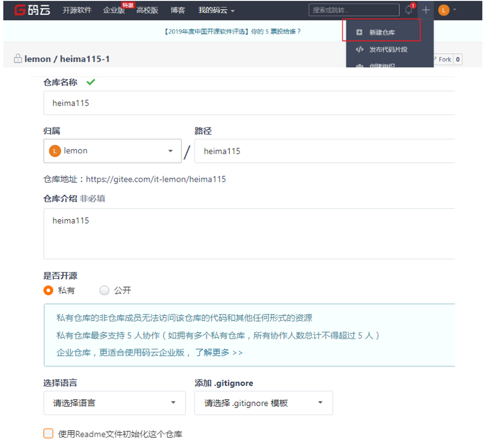Open the 开源软件 nav item

(77, 10)
